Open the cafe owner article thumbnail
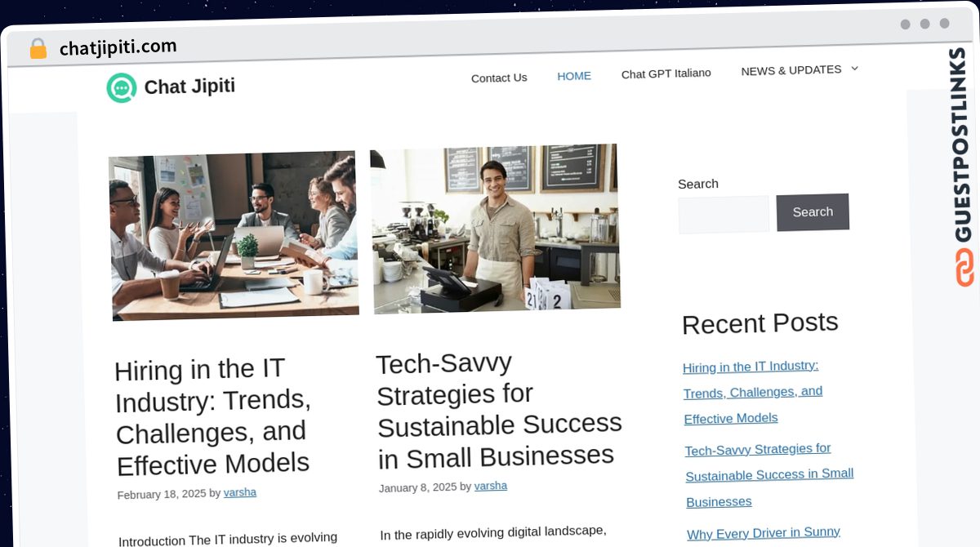 495,229
